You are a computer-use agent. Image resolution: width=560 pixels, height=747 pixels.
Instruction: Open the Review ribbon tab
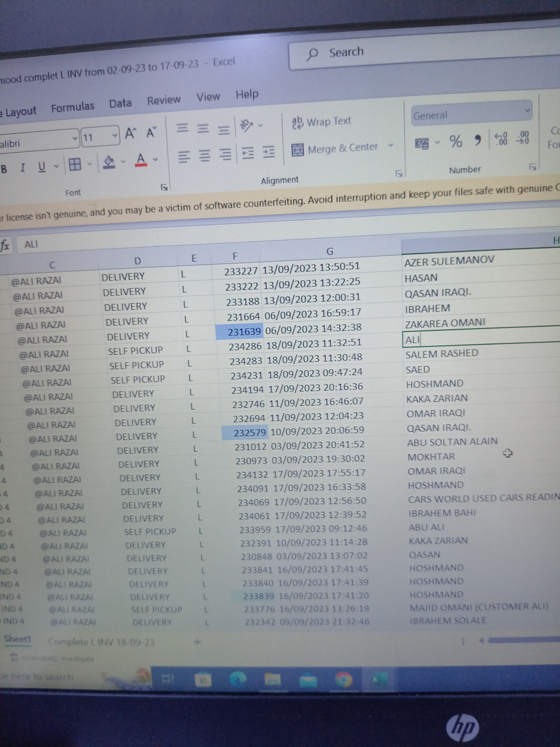pos(164,100)
